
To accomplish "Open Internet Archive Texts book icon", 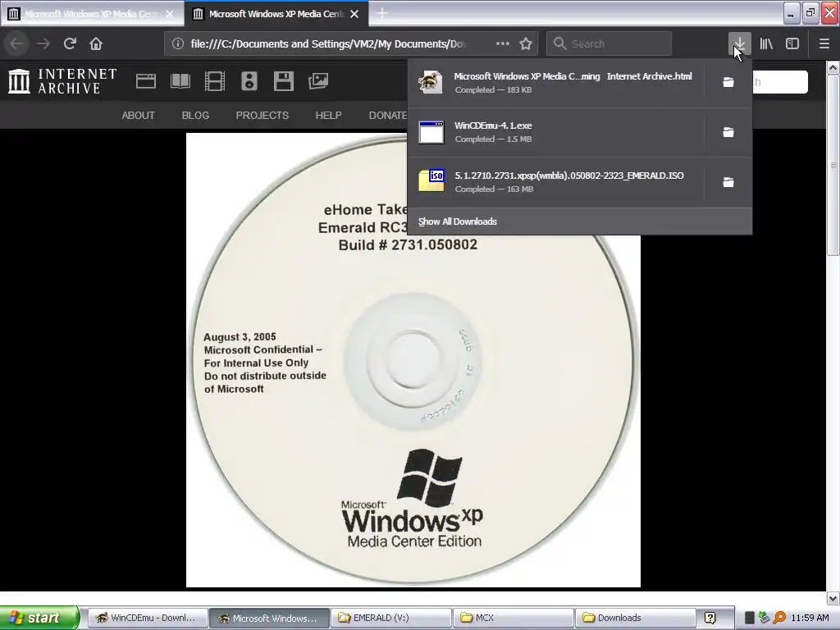I will 180,81.
